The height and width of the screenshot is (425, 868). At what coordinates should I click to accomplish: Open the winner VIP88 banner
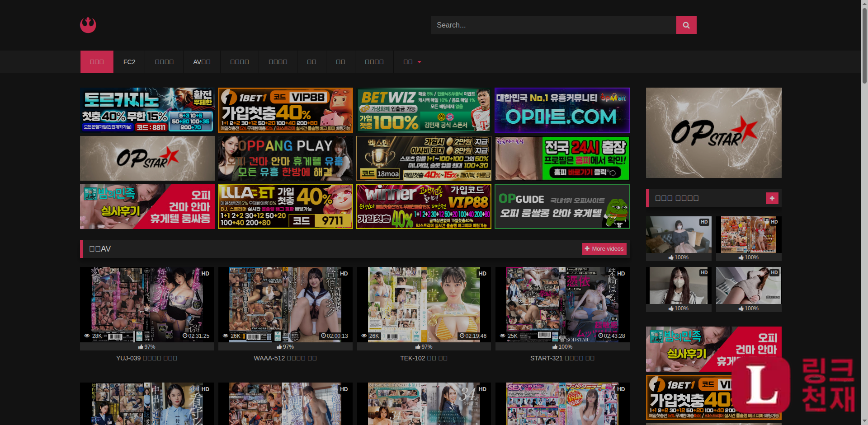click(424, 206)
